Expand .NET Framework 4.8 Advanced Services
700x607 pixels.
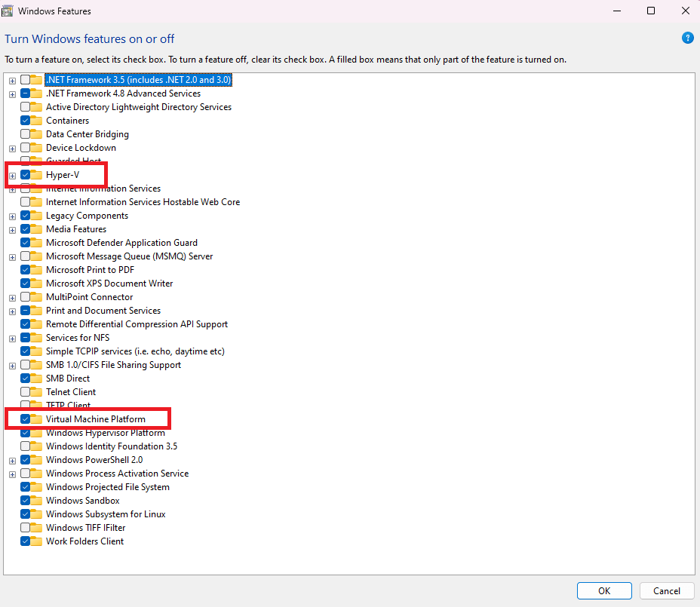(x=13, y=94)
